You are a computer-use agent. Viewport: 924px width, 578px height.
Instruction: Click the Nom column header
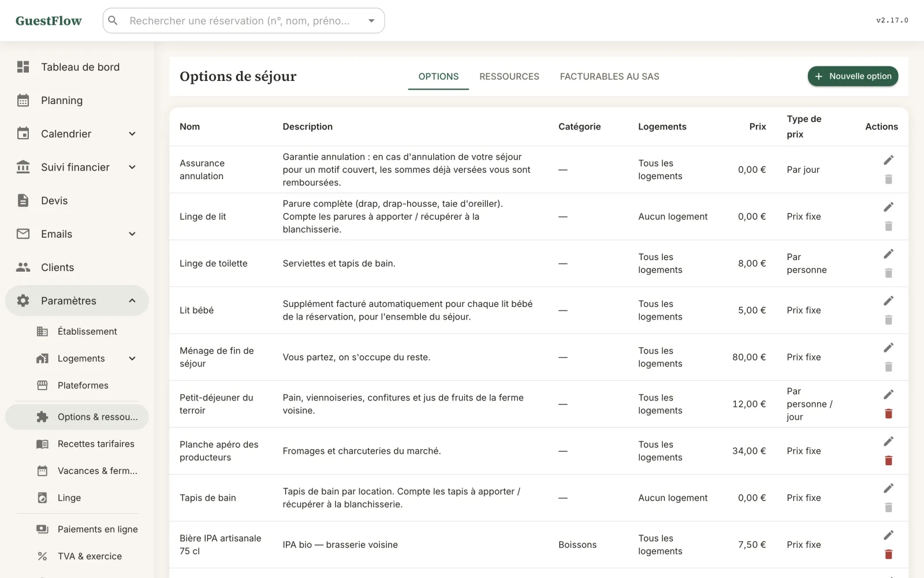click(x=189, y=127)
